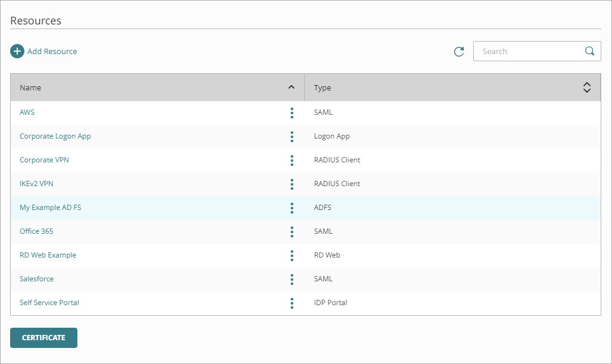Click the magnifier icon in search box

tap(589, 51)
